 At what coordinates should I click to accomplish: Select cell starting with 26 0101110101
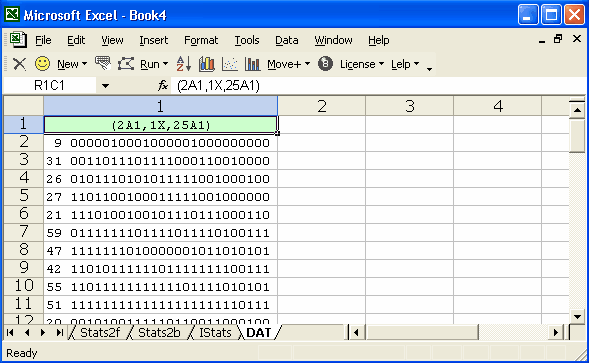(160, 179)
